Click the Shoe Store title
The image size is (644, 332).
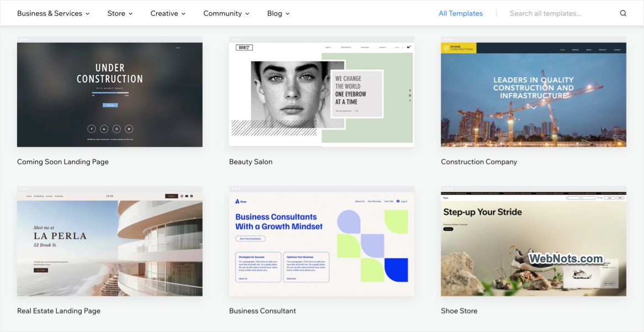point(459,310)
